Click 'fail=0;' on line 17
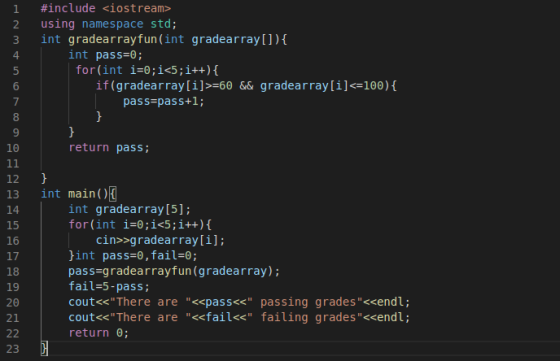Image resolution: width=560 pixels, height=361 pixels. coord(174,255)
